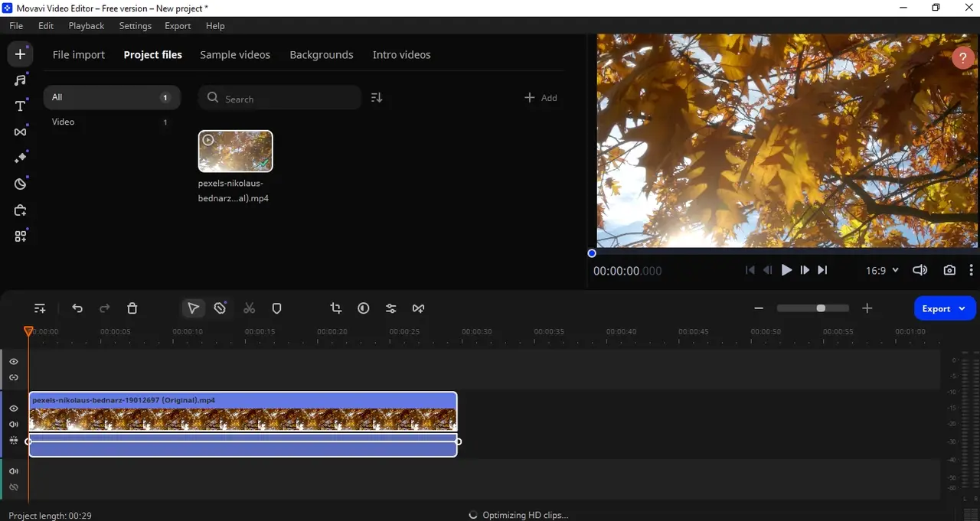Zoom out timeline with minus icon
This screenshot has height=521, width=980.
759,308
